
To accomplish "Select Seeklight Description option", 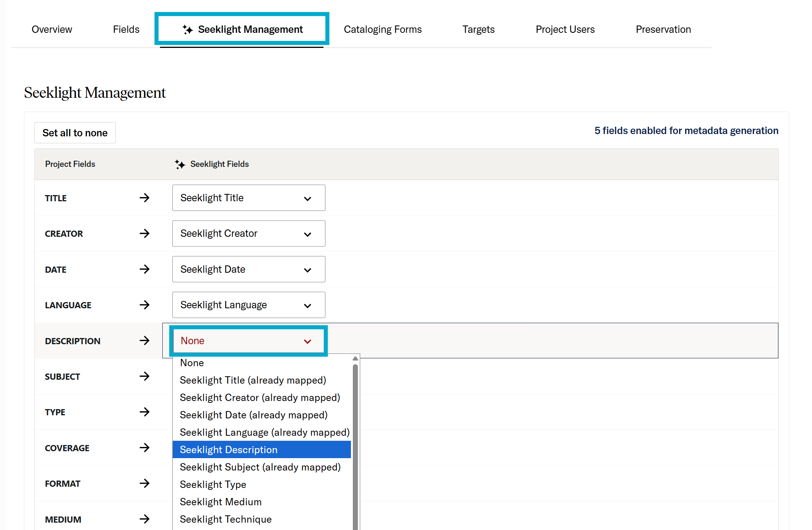I will [262, 450].
